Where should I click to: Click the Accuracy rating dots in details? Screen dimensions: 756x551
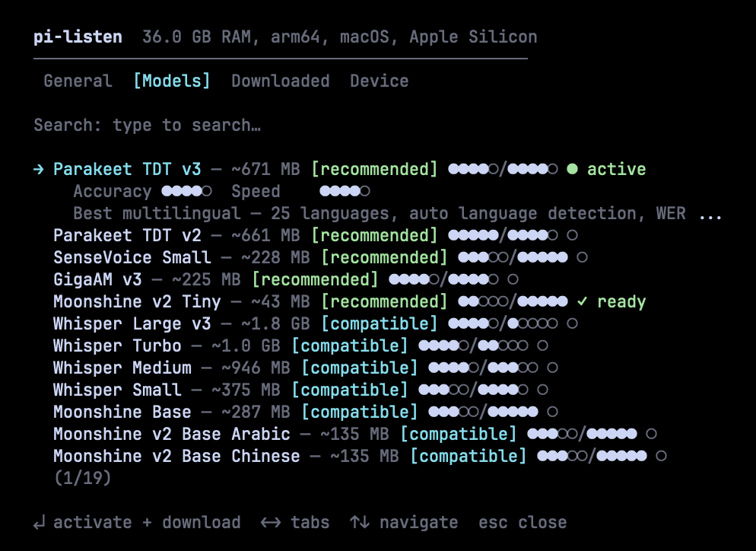186,192
